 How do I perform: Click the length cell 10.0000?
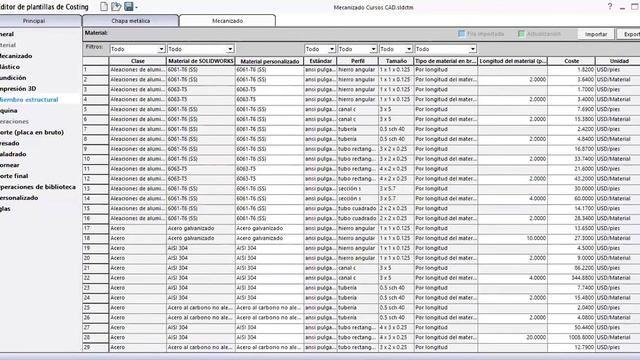512,238
